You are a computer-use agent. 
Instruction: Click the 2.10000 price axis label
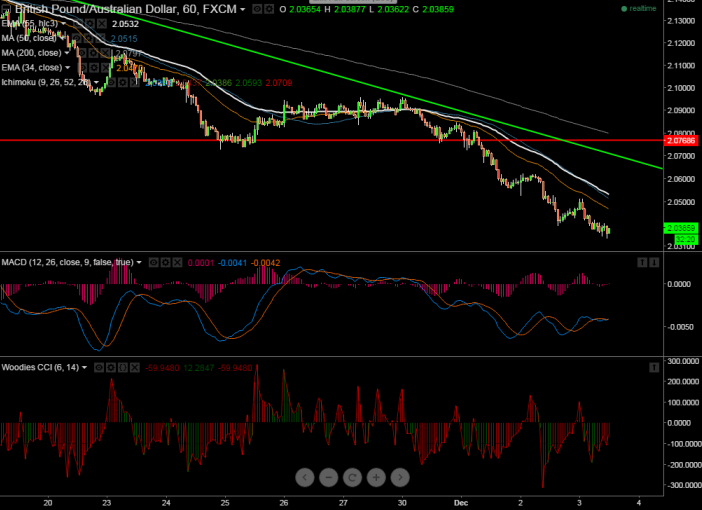point(681,88)
